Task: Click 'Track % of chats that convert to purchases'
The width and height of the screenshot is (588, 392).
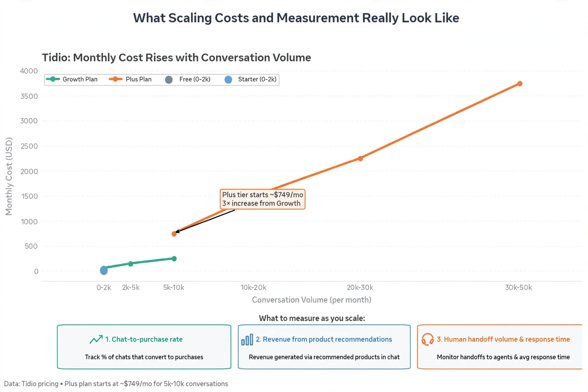Action: [x=144, y=357]
